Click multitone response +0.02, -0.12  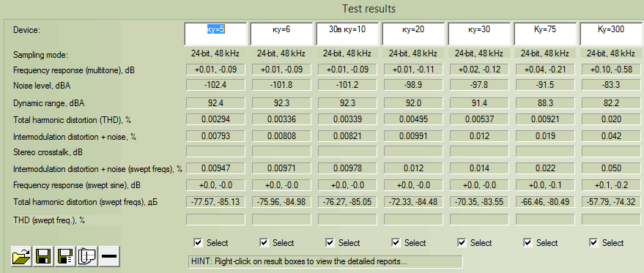tap(479, 70)
